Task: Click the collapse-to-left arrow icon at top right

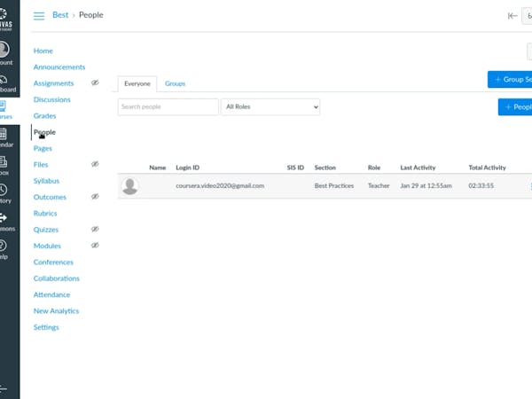Action: (x=512, y=16)
